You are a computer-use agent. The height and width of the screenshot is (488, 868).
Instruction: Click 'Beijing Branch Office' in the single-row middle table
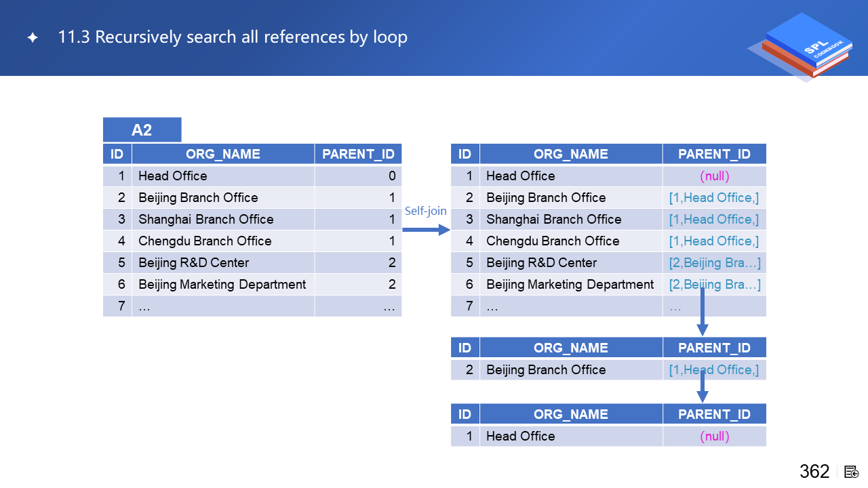(545, 369)
